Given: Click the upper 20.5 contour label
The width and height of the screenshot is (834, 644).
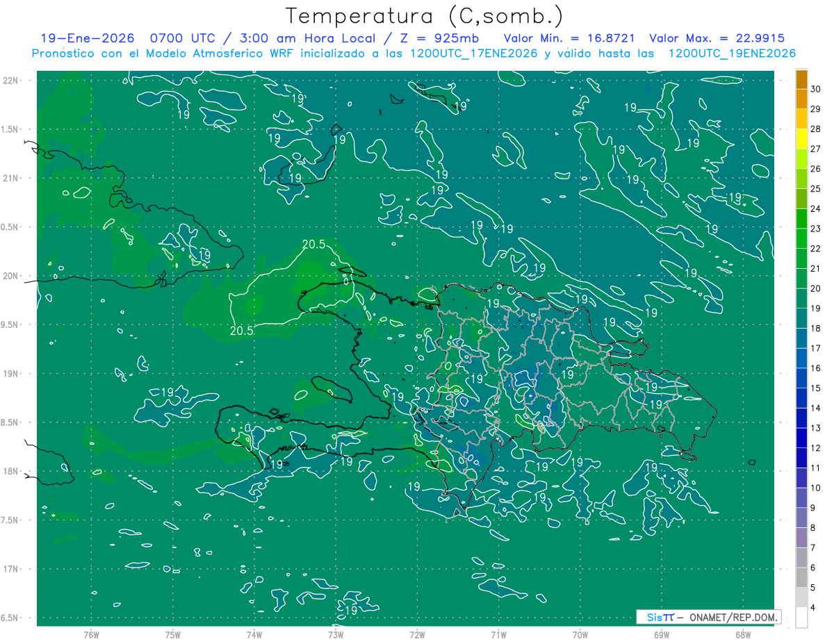Looking at the screenshot, I should 314,245.
